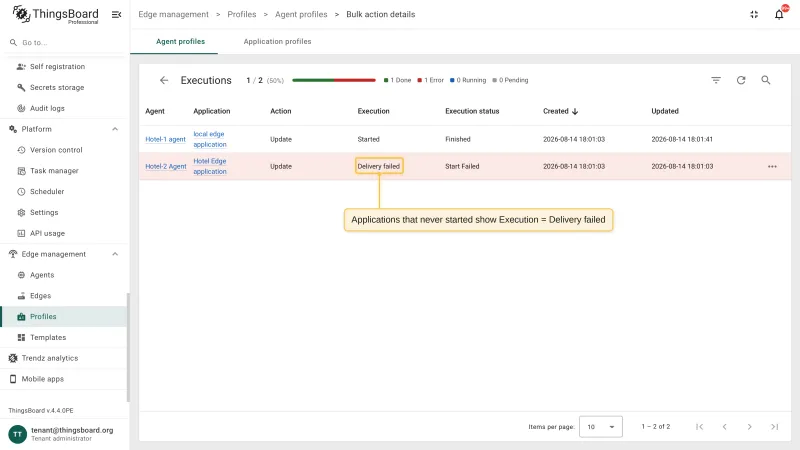Click the Scheduler clock icon
Viewport: 800px width, 450px height.
(21, 192)
